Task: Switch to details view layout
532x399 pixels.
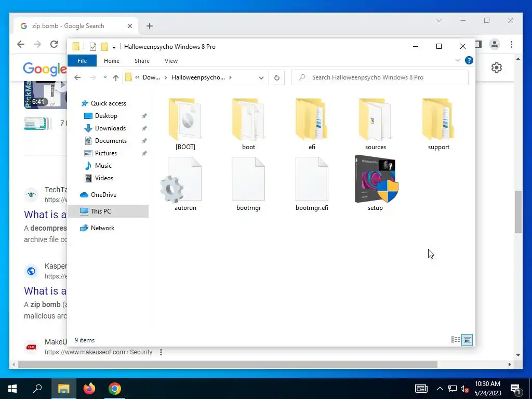Action: (455, 340)
